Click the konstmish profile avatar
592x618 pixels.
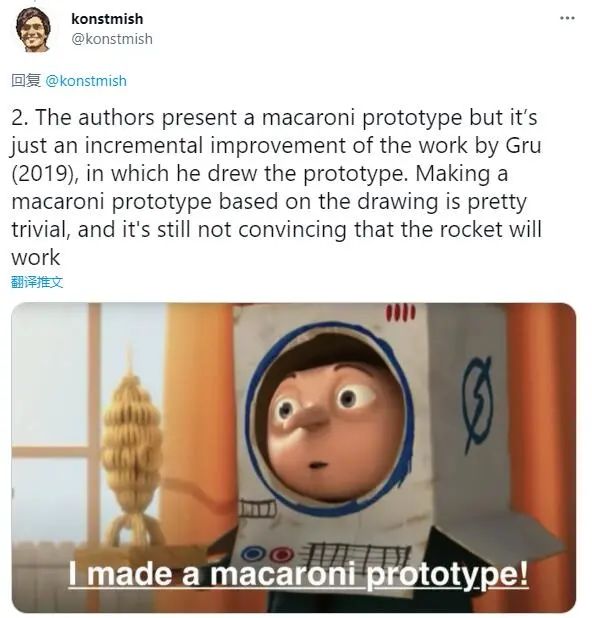tap(33, 30)
